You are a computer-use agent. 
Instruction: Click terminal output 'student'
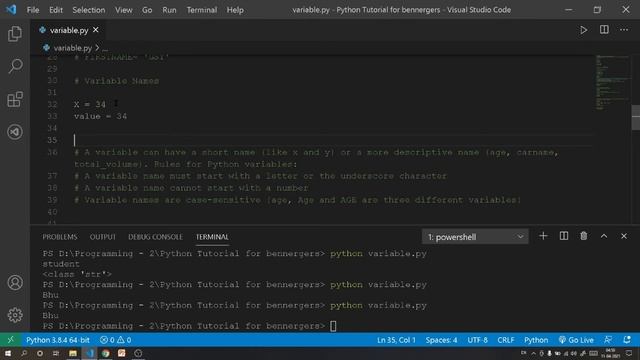tap(61, 264)
